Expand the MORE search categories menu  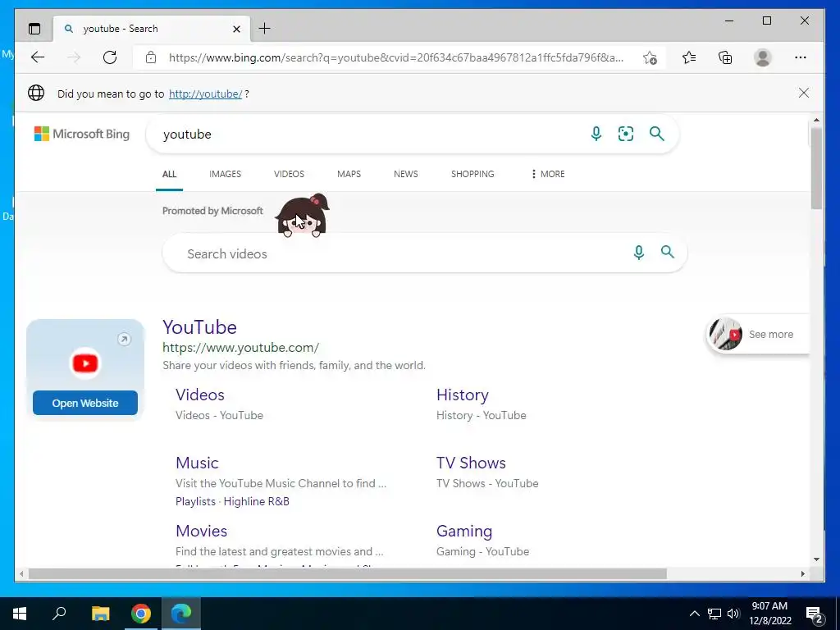pos(547,174)
